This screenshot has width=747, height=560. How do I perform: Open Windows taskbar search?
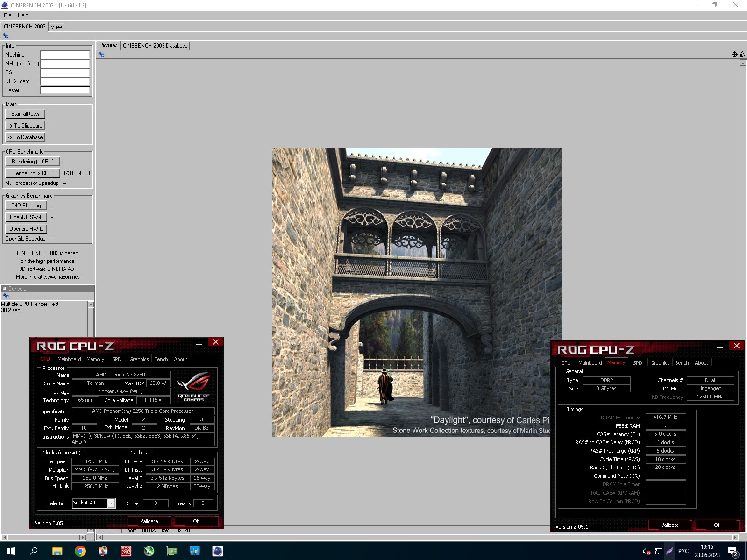click(x=34, y=551)
